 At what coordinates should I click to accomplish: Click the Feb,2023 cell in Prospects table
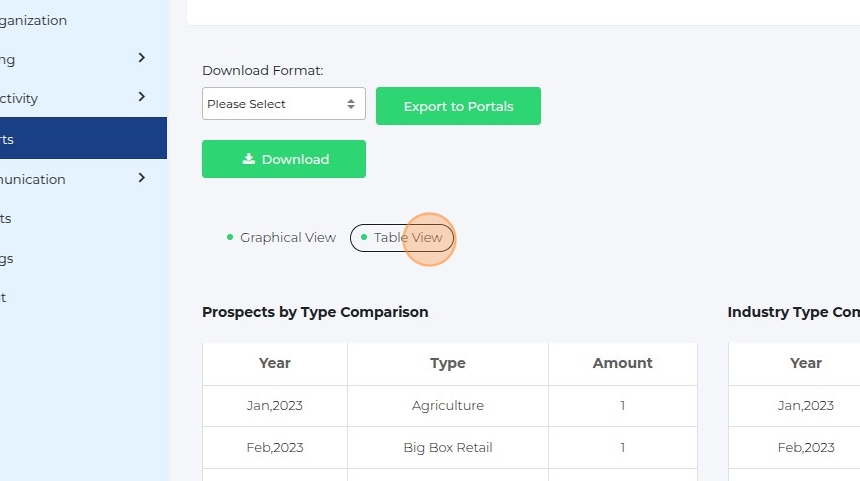tap(275, 448)
